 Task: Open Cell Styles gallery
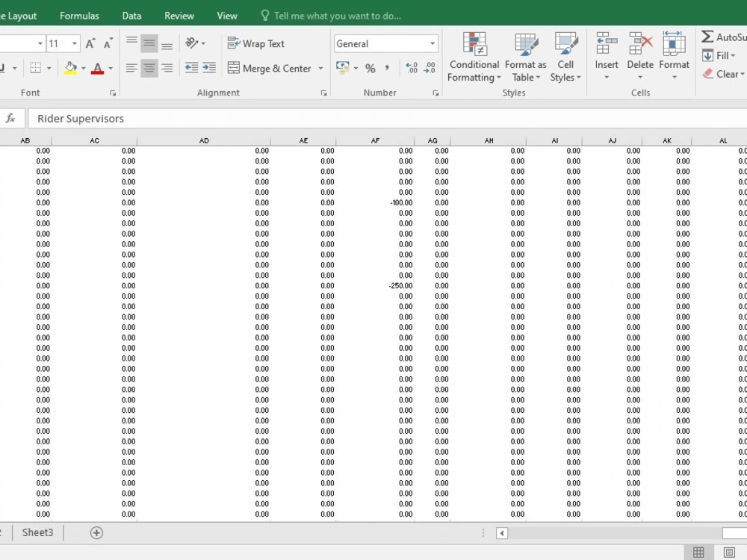click(x=565, y=57)
